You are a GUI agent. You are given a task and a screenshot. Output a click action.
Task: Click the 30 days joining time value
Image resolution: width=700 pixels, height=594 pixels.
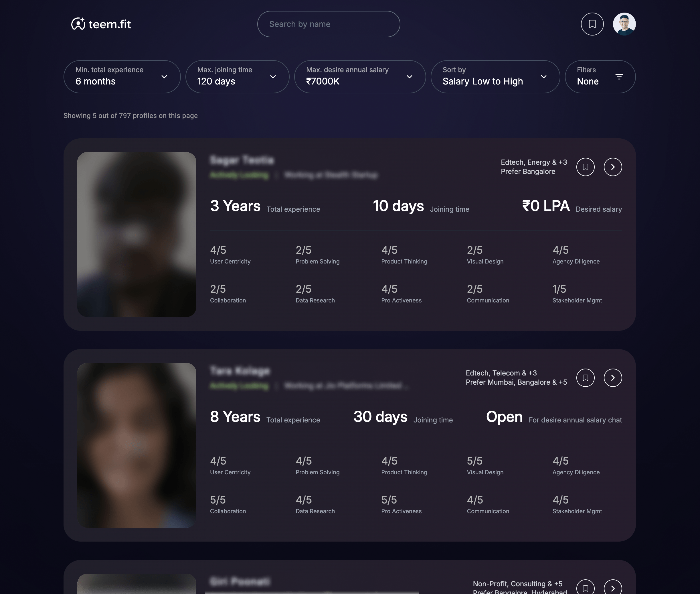380,416
